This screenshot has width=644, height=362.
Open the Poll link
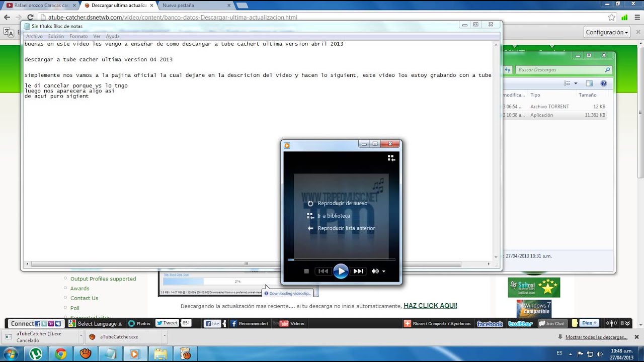[x=75, y=308]
